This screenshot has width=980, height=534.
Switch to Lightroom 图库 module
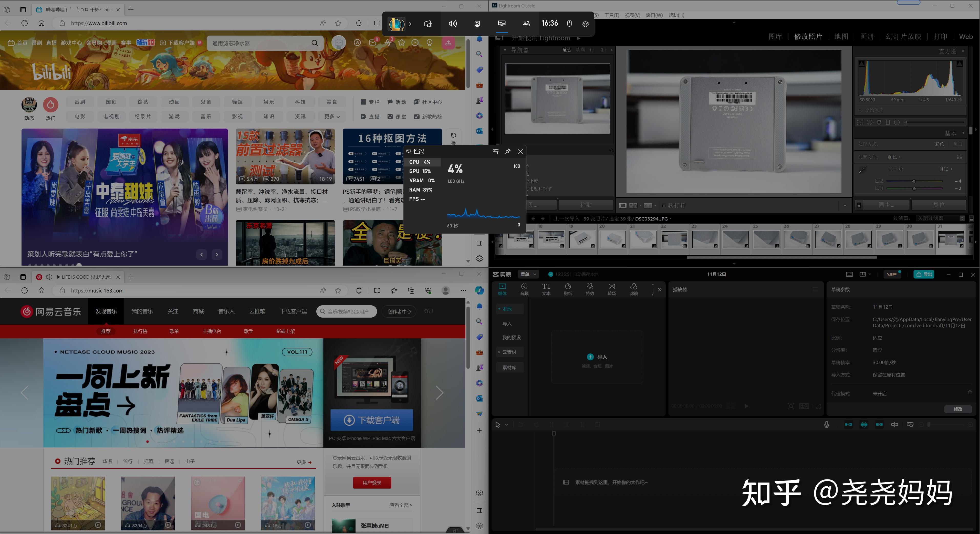(775, 37)
